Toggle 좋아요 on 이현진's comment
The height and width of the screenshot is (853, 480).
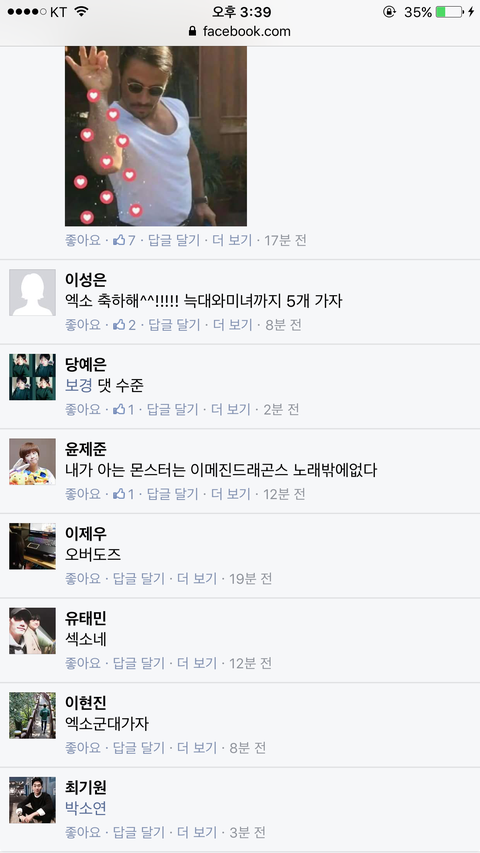pyautogui.click(x=83, y=747)
